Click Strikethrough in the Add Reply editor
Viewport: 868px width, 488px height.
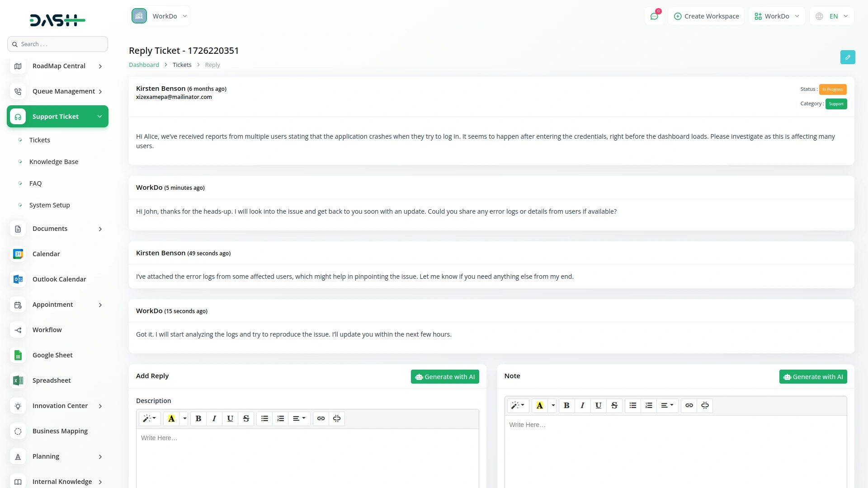pos(246,418)
